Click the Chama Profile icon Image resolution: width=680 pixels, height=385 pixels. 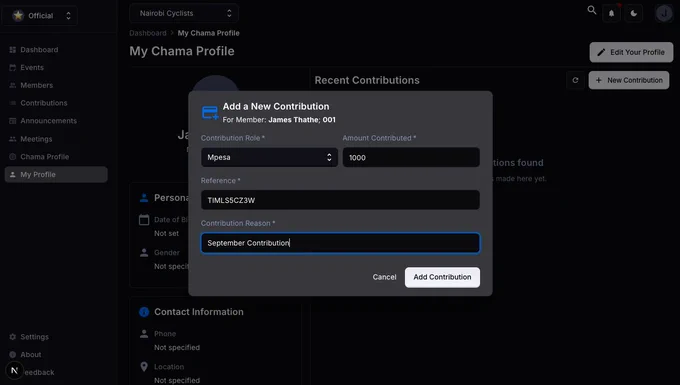point(13,157)
